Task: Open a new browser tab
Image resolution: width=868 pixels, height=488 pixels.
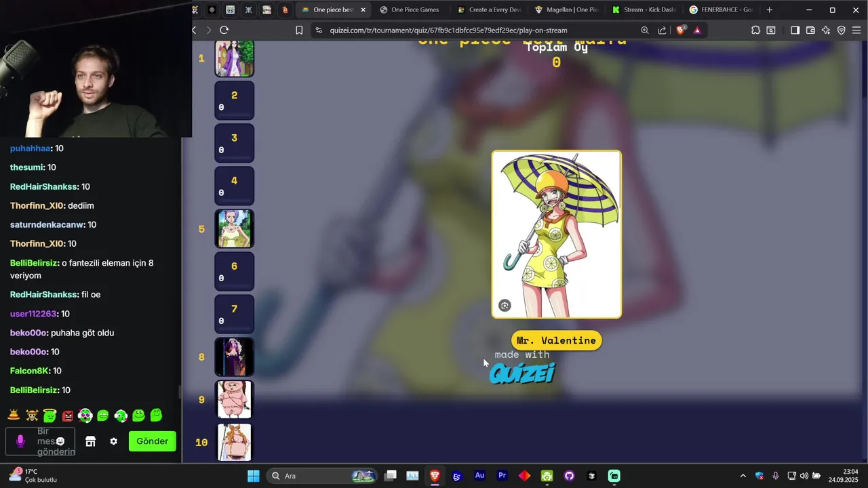Action: coord(769,10)
